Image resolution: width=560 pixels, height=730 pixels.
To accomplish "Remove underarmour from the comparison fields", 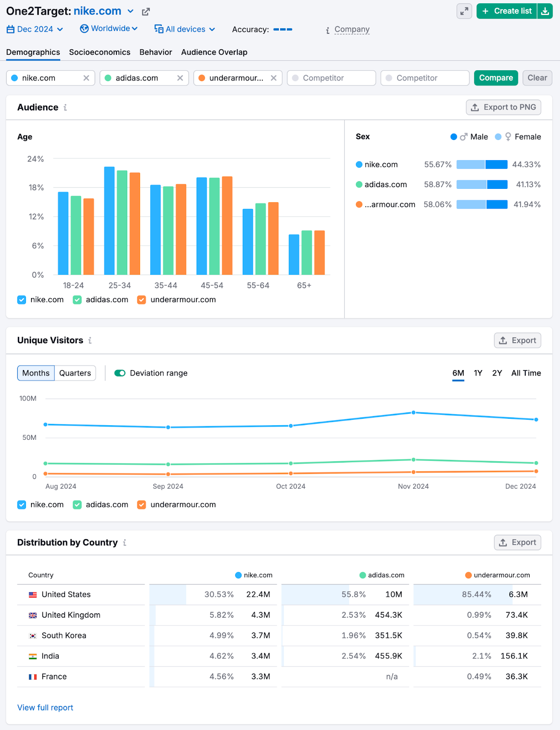I will [274, 78].
